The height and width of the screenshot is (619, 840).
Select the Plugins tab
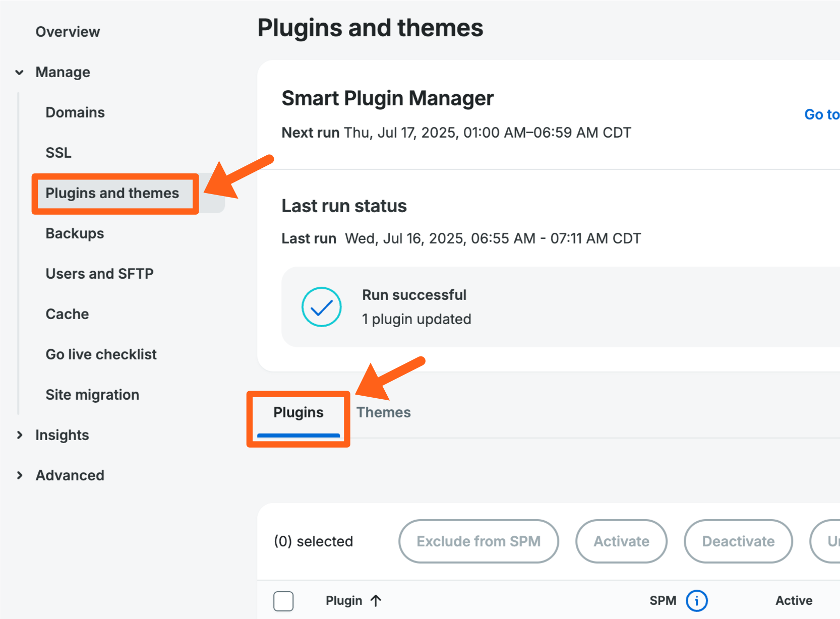point(298,412)
